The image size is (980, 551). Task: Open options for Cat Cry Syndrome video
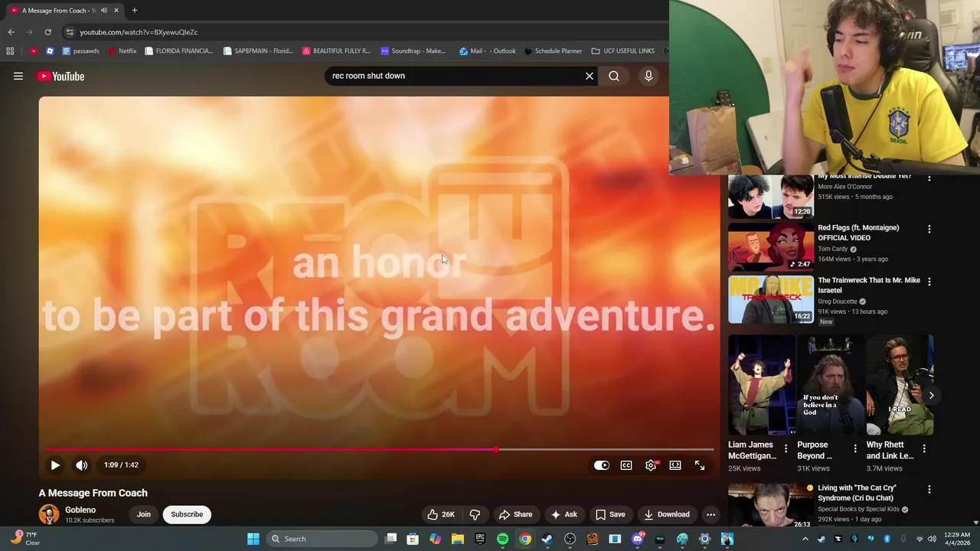click(x=929, y=489)
